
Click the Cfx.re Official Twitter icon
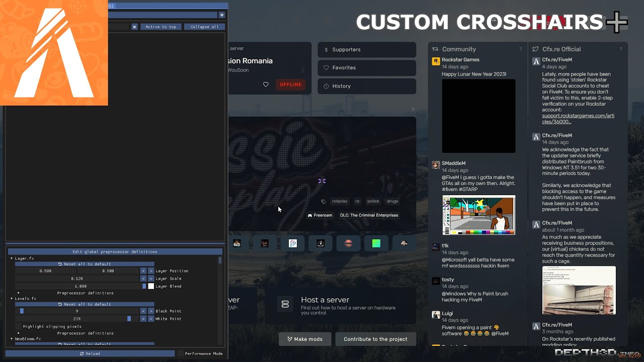536,49
